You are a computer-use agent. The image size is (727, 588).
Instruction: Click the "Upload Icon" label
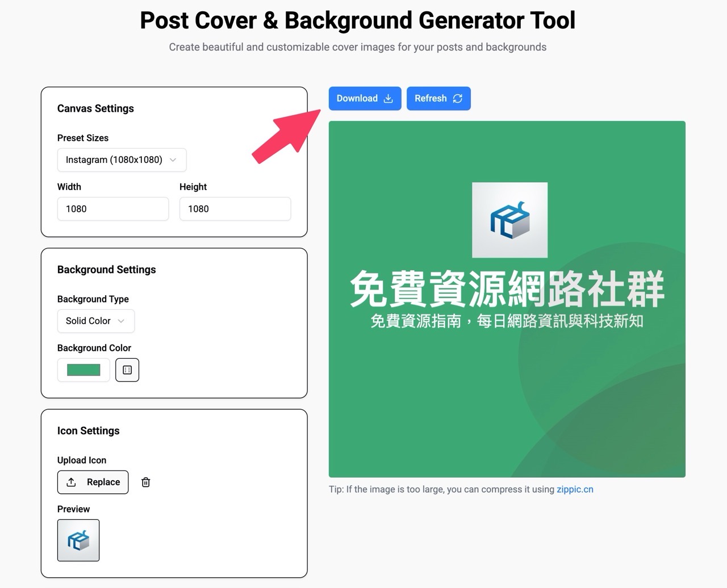pyautogui.click(x=82, y=460)
